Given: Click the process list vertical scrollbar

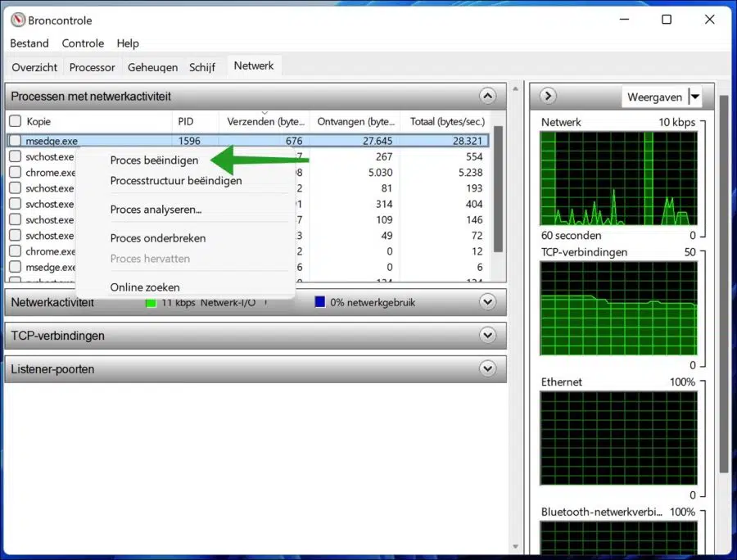Looking at the screenshot, I should pyautogui.click(x=498, y=189).
